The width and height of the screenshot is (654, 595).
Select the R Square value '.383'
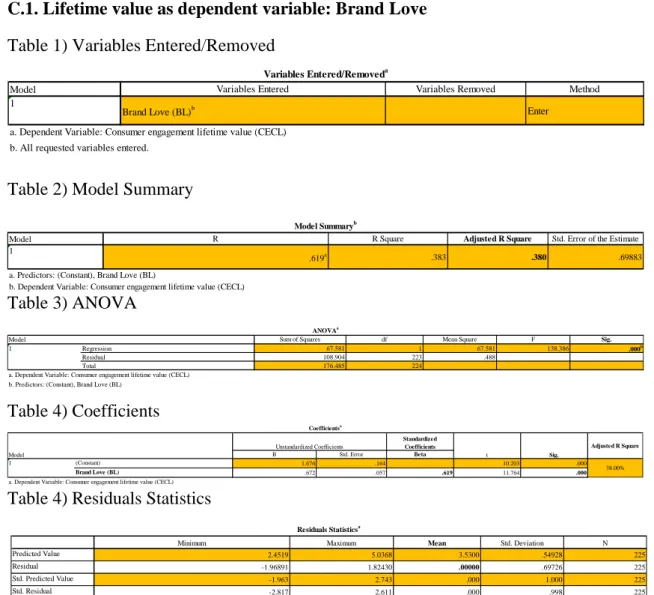pyautogui.click(x=438, y=257)
